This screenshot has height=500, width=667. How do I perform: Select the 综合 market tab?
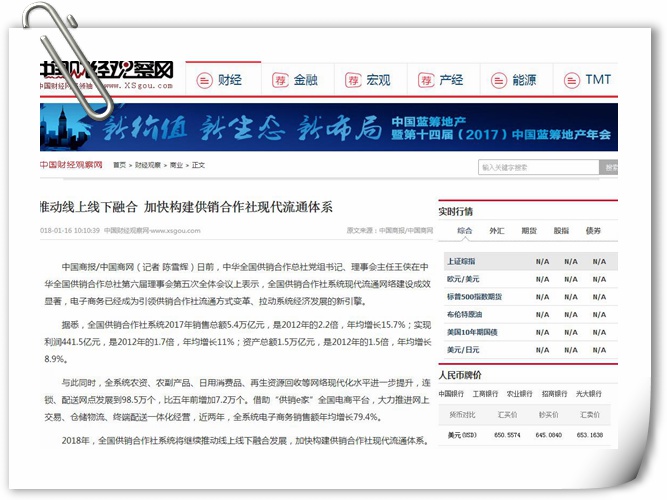(x=465, y=231)
